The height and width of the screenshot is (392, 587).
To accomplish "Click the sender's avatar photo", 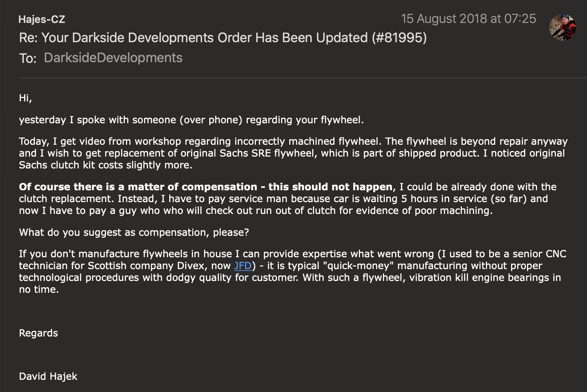I will click(562, 27).
